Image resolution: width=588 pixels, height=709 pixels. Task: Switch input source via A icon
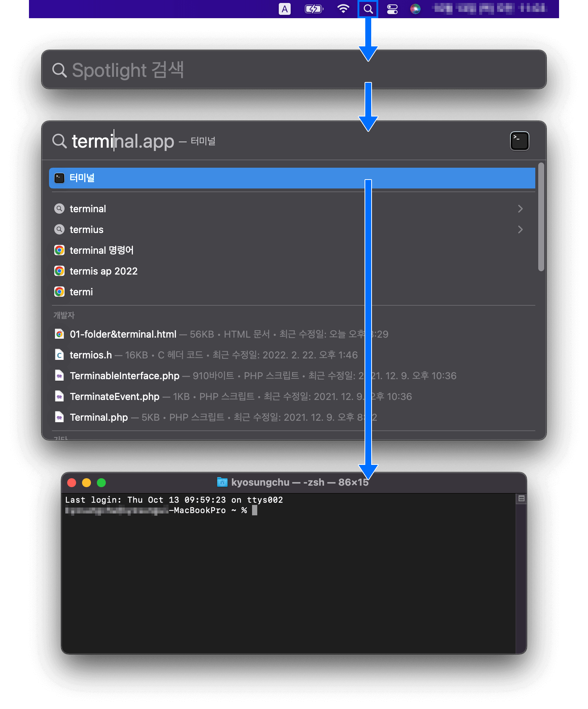point(285,9)
